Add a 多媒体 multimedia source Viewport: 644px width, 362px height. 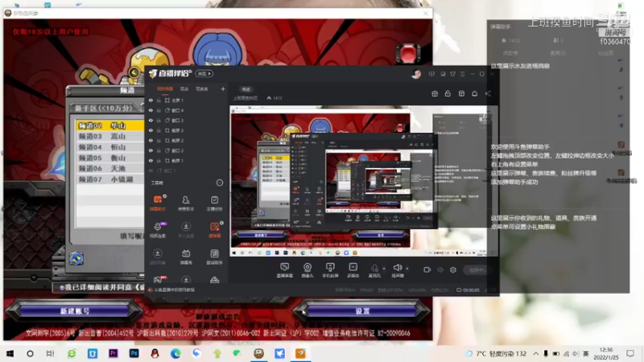tap(353, 270)
